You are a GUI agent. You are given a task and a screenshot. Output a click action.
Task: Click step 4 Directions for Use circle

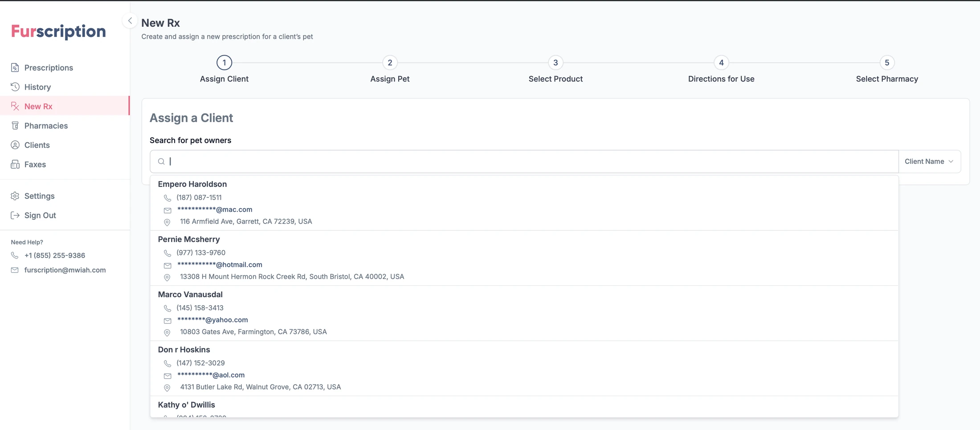(721, 62)
